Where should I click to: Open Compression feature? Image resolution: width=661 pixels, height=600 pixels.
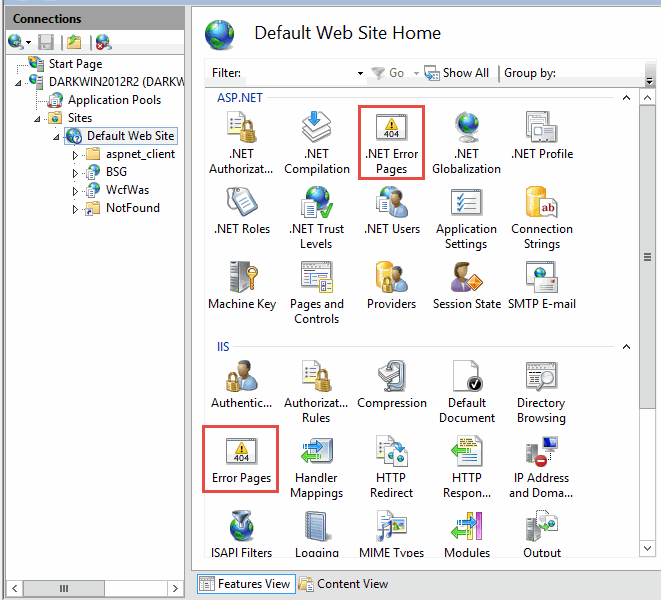[x=392, y=384]
